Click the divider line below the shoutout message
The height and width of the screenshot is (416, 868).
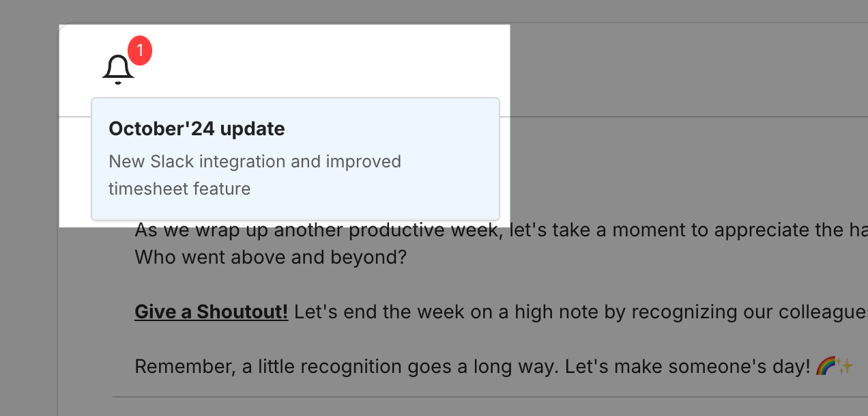tap(478, 397)
